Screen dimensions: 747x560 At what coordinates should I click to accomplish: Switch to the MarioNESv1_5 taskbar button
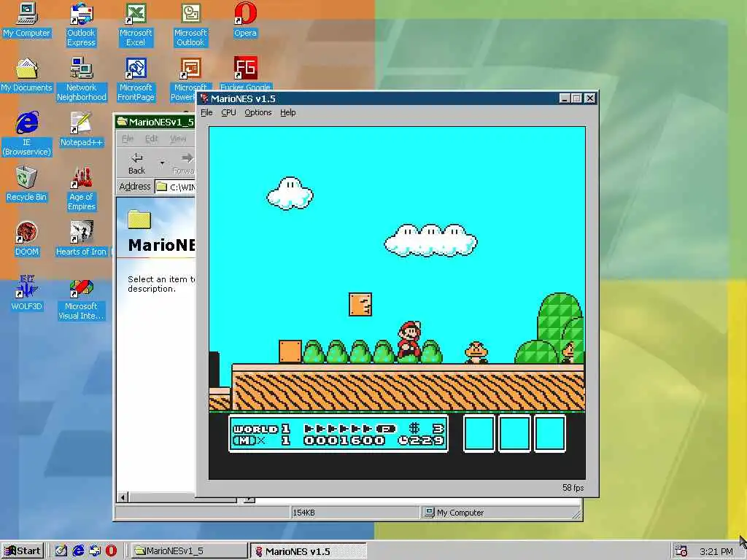coord(189,551)
